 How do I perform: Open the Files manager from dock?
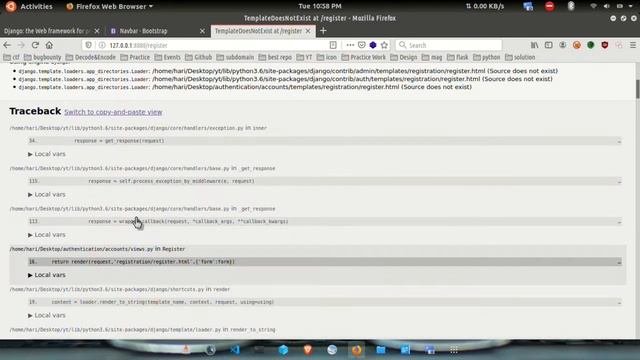[x=381, y=350]
